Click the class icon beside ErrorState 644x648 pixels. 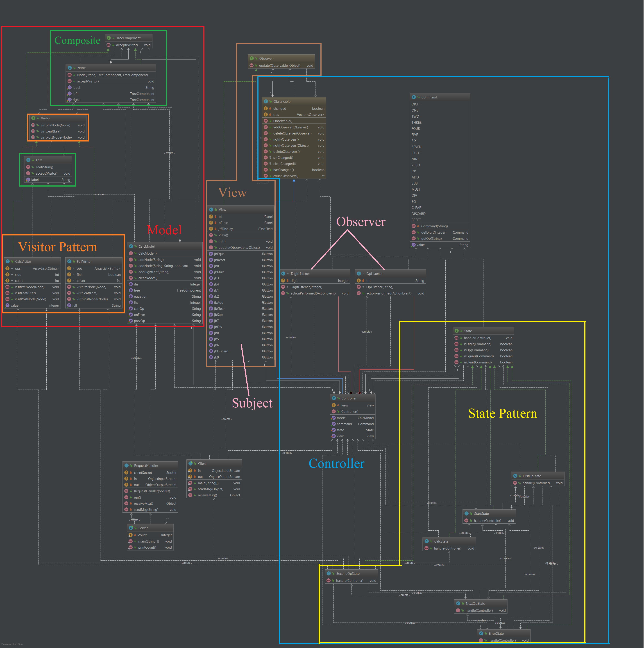click(x=481, y=634)
